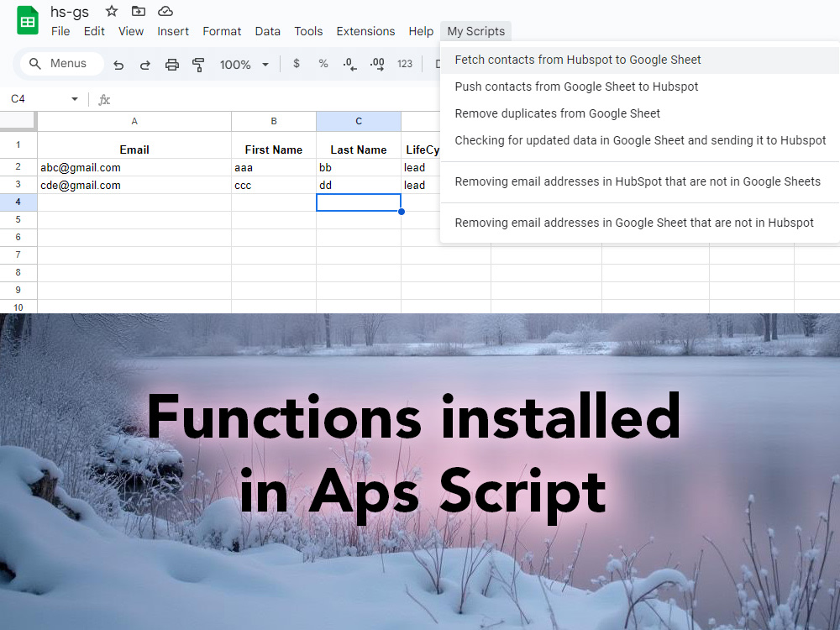Select lead cell in row 2
This screenshot has width=840, height=630.
[x=421, y=167]
